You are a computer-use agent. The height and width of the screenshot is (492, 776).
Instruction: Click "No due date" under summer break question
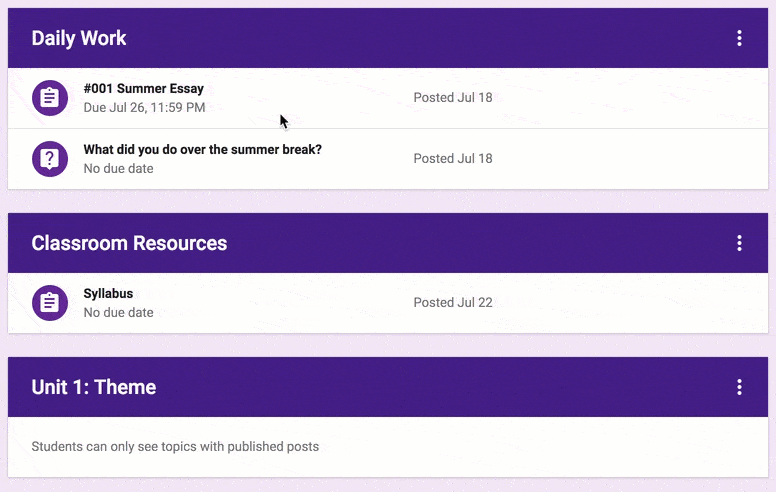pos(118,168)
